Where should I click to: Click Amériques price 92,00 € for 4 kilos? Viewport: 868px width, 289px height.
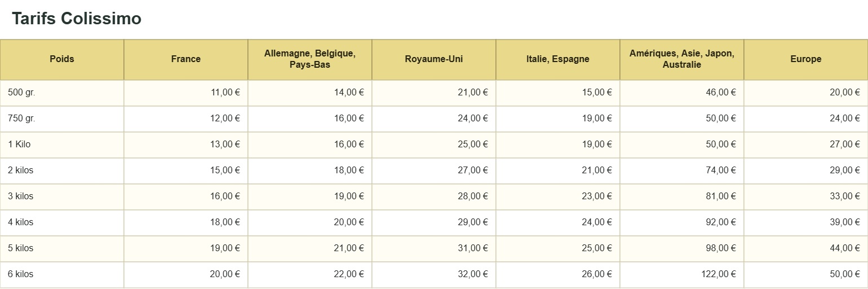(x=682, y=222)
